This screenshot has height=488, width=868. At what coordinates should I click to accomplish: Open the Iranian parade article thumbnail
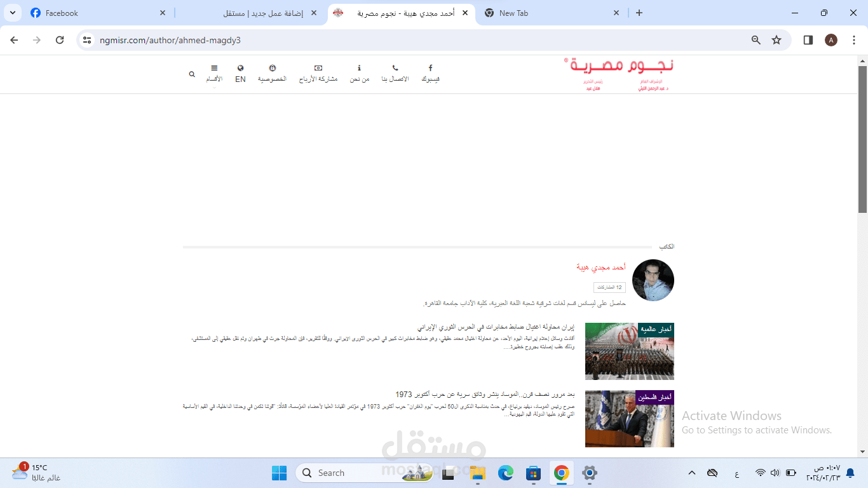(630, 351)
